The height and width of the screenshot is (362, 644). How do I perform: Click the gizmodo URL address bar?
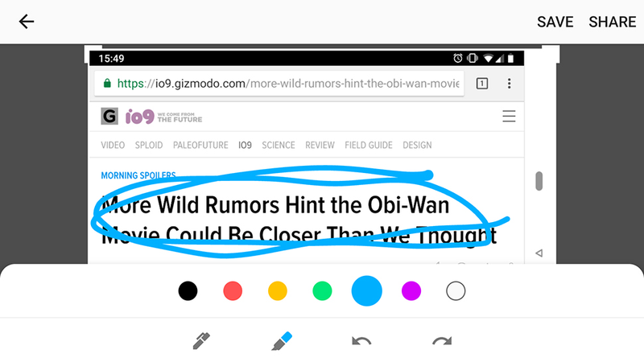(279, 84)
